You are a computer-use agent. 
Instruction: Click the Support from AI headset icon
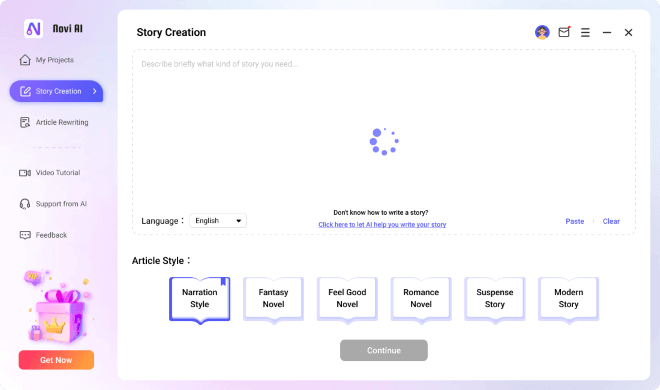(25, 204)
